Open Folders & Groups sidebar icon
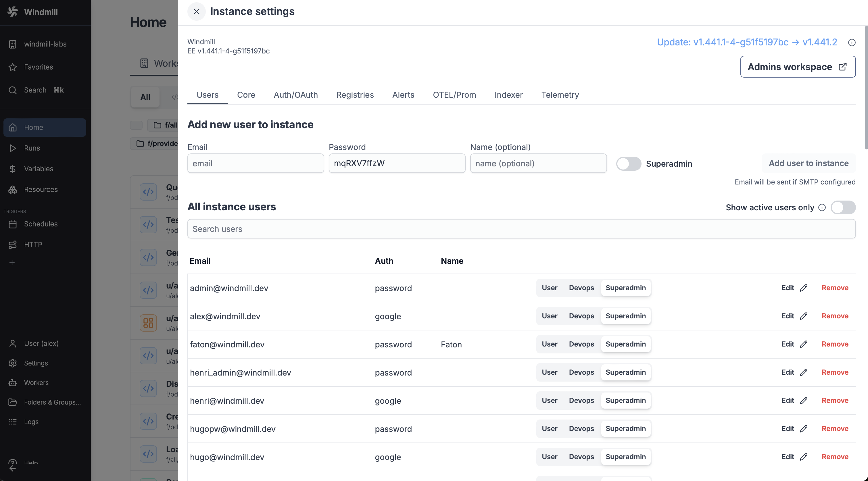Screen dimensions: 868x481 [12, 402]
